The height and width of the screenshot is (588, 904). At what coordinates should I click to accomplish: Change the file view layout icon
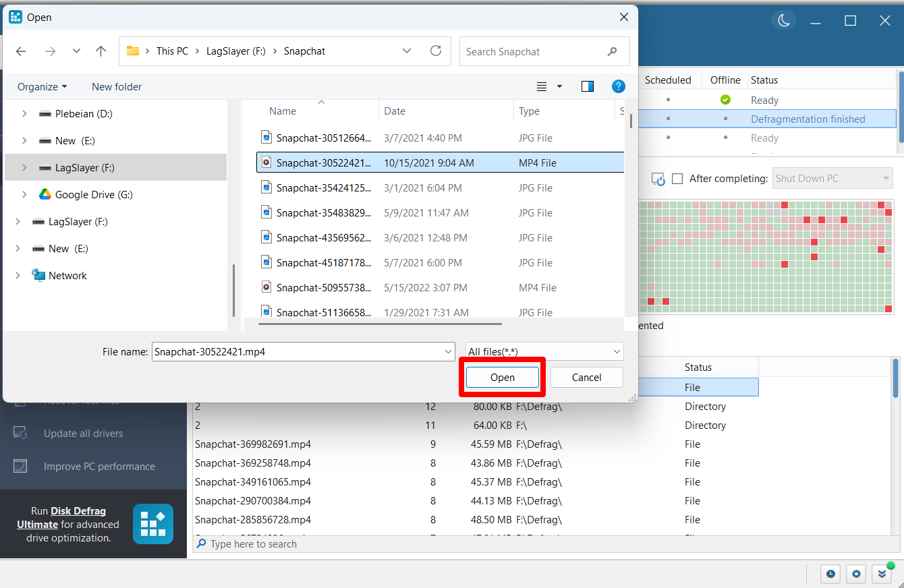541,86
